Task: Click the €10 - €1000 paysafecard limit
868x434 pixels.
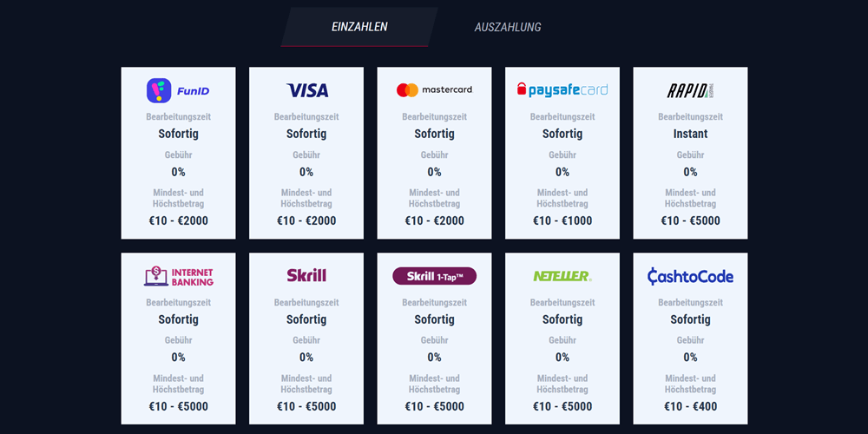Action: [562, 220]
